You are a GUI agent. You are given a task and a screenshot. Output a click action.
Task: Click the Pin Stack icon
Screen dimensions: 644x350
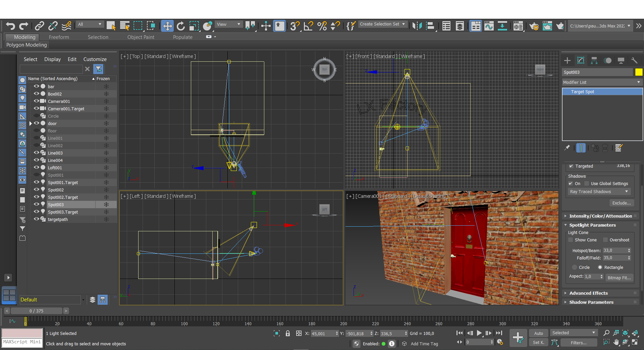point(567,148)
